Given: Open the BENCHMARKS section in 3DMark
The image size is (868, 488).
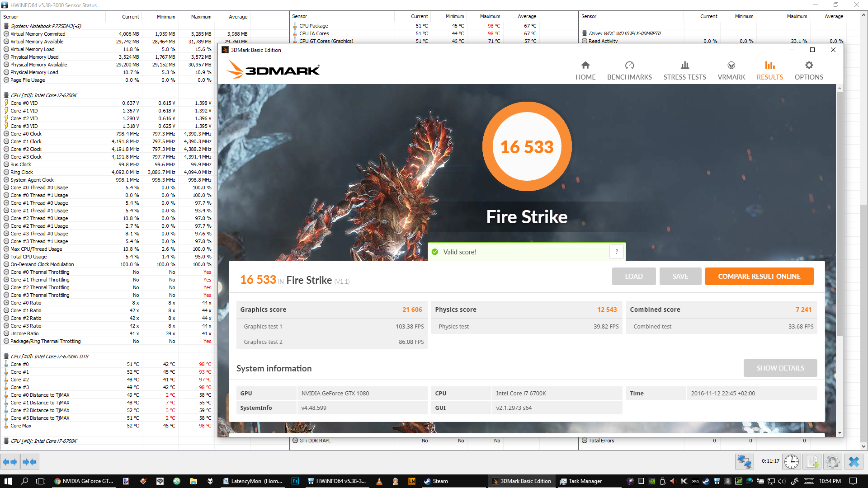Looking at the screenshot, I should point(629,71).
